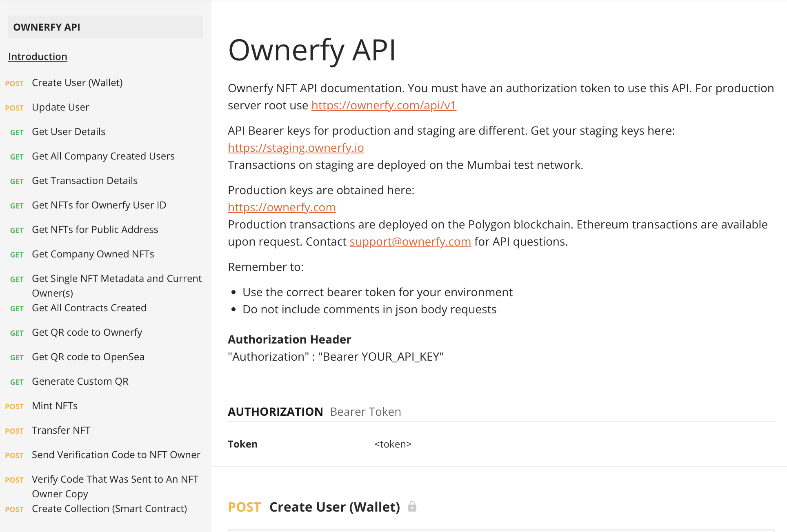787x532 pixels.
Task: Select Get All Contracts Created
Action: (89, 308)
